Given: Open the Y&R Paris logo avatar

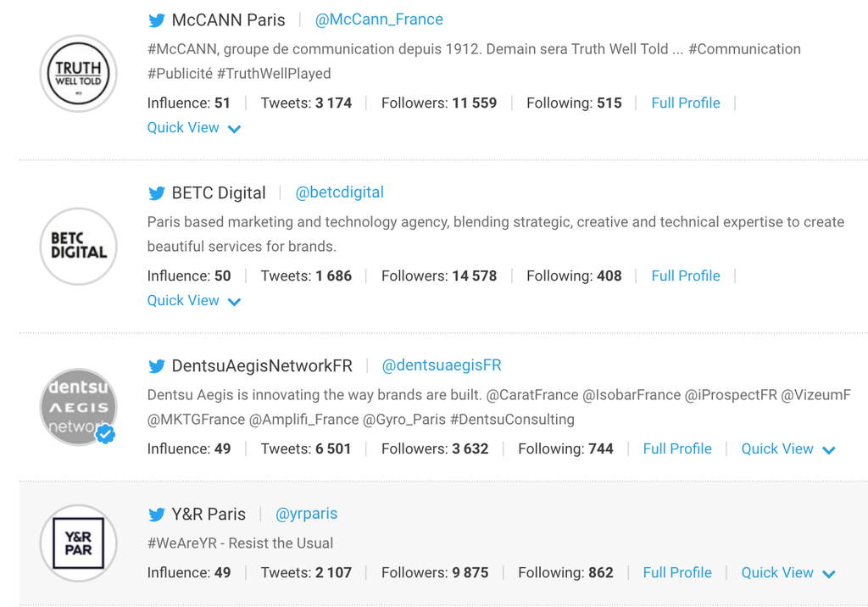Looking at the screenshot, I should [x=79, y=543].
